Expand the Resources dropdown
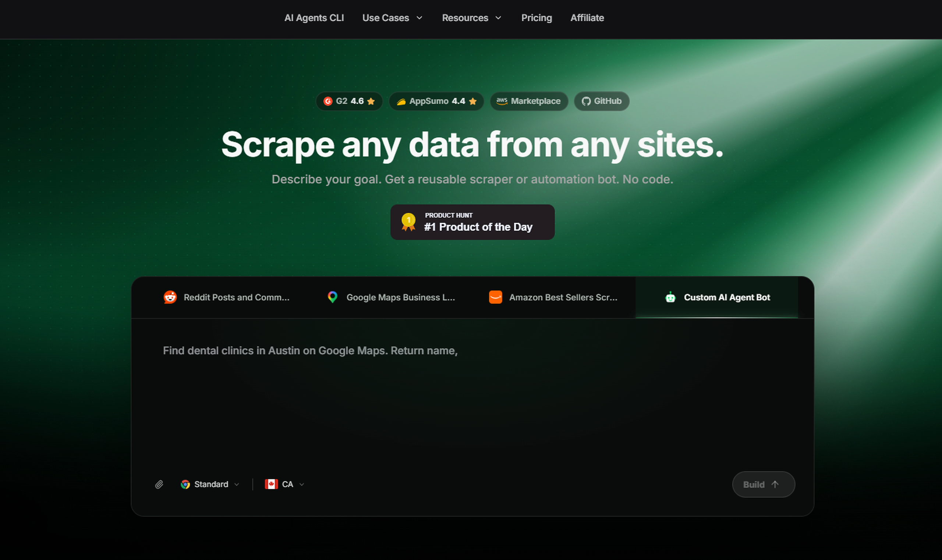 point(472,18)
